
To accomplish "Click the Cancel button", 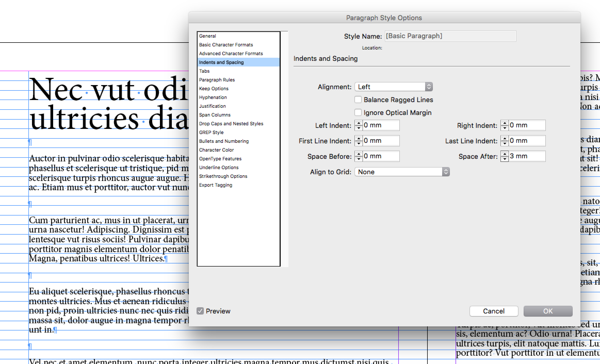I will (x=494, y=311).
